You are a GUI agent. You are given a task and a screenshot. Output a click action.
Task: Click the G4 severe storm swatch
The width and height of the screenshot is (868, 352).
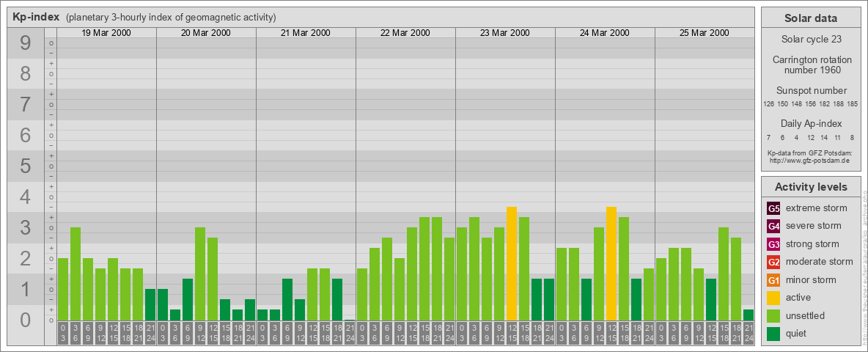(x=774, y=227)
